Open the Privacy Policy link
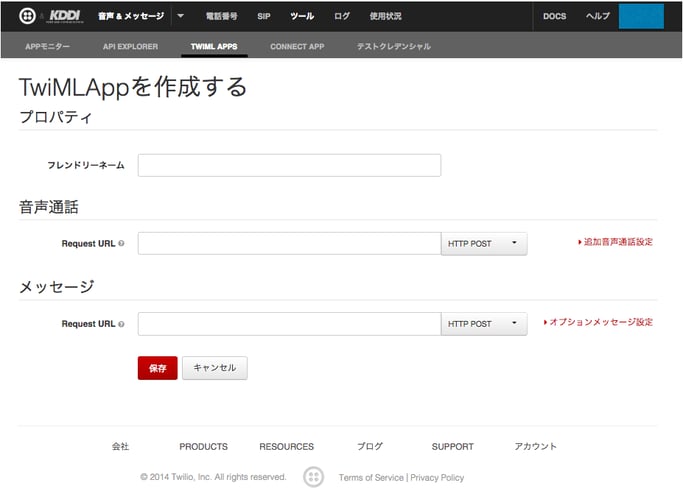683x491 pixels. [437, 477]
